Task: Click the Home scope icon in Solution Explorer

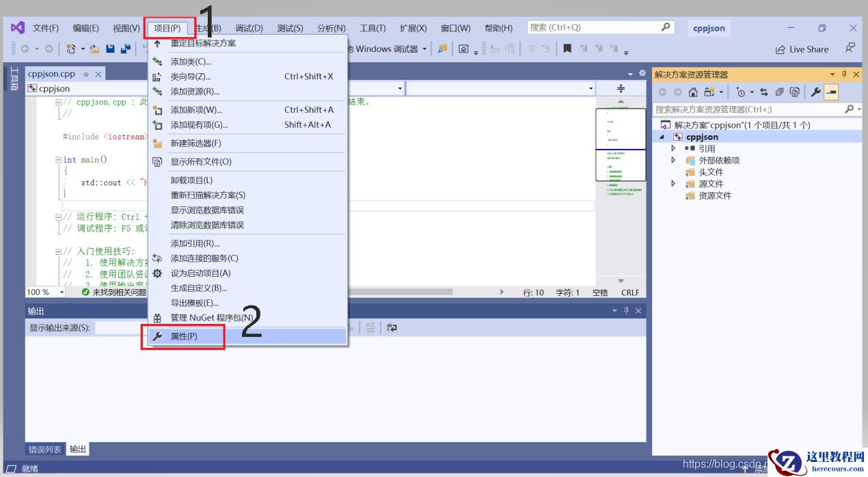Action: click(693, 92)
